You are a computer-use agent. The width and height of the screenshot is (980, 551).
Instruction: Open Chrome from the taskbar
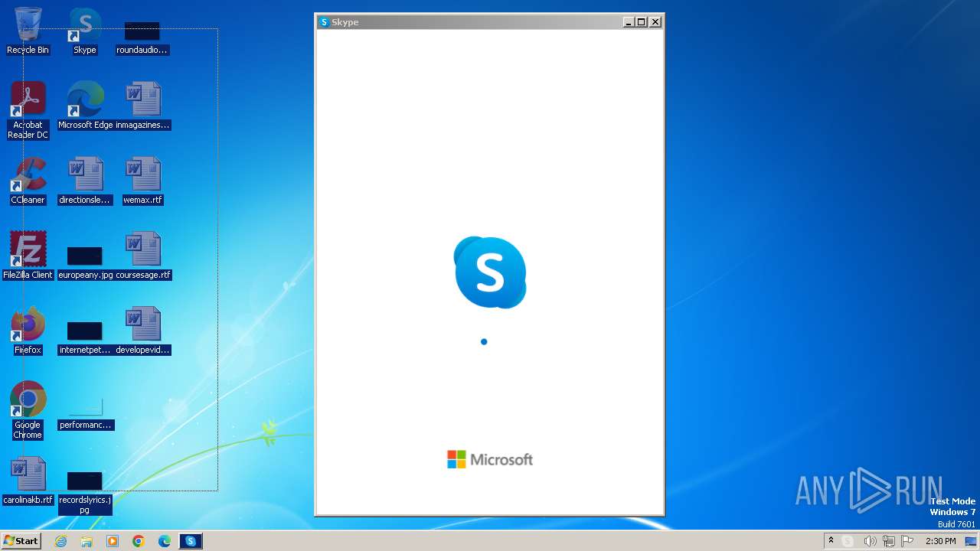coord(139,541)
